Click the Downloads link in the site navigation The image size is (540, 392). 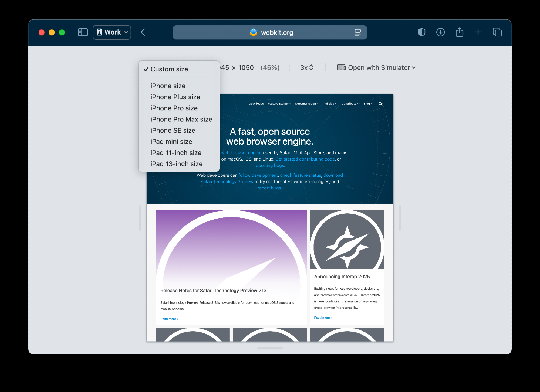click(256, 104)
